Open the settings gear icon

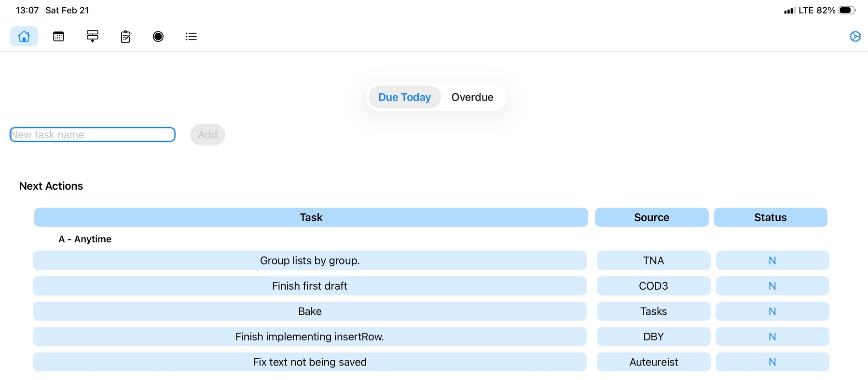(855, 36)
